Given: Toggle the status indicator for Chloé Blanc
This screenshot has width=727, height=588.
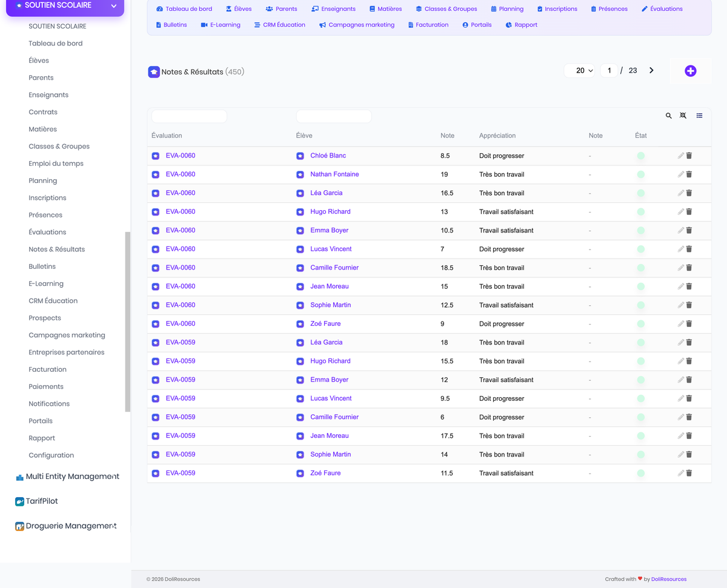Looking at the screenshot, I should pos(641,156).
